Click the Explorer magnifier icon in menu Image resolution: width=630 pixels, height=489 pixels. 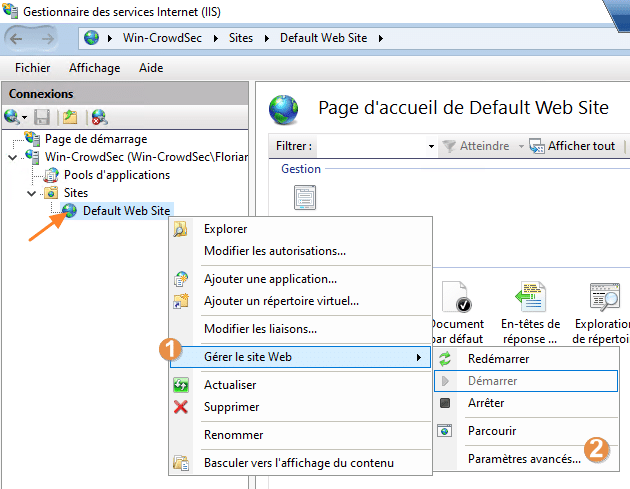coord(181,229)
